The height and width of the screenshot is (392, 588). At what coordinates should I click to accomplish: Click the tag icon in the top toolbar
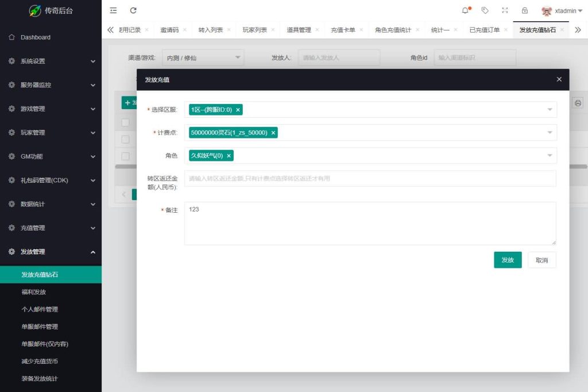[485, 10]
